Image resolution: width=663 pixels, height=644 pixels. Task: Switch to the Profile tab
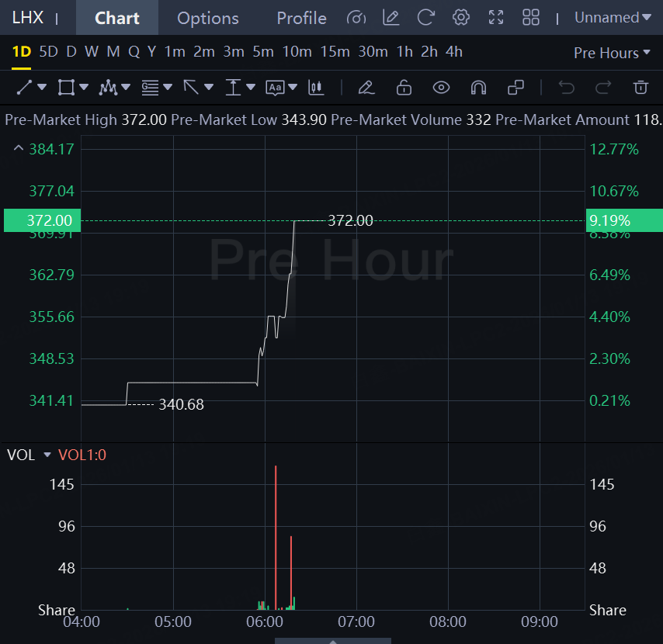[301, 18]
